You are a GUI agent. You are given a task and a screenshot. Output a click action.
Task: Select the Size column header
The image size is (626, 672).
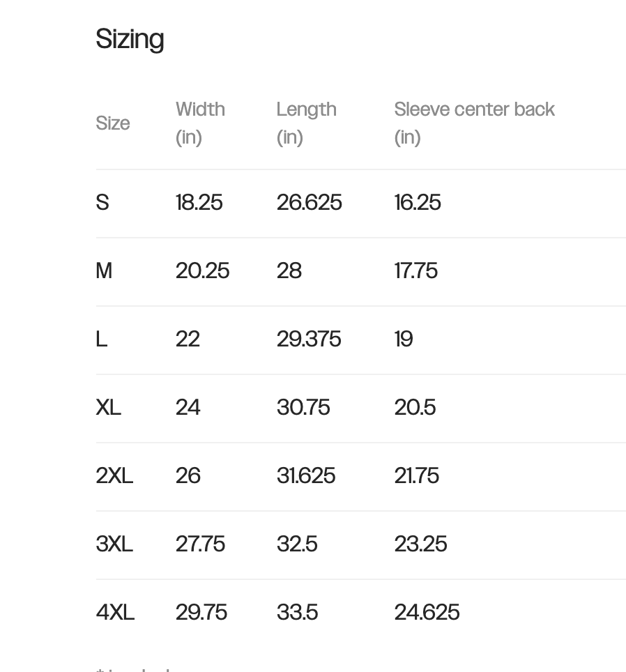pos(113,123)
